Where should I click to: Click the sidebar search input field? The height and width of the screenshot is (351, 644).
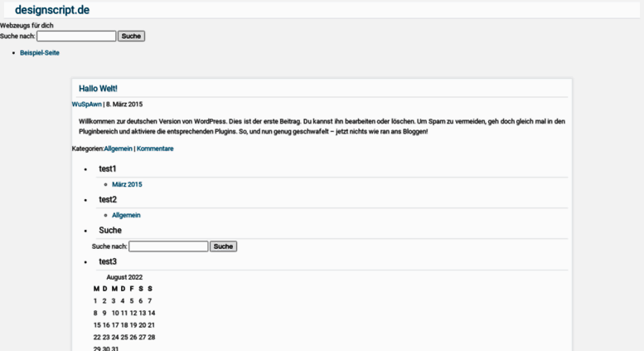(168, 246)
